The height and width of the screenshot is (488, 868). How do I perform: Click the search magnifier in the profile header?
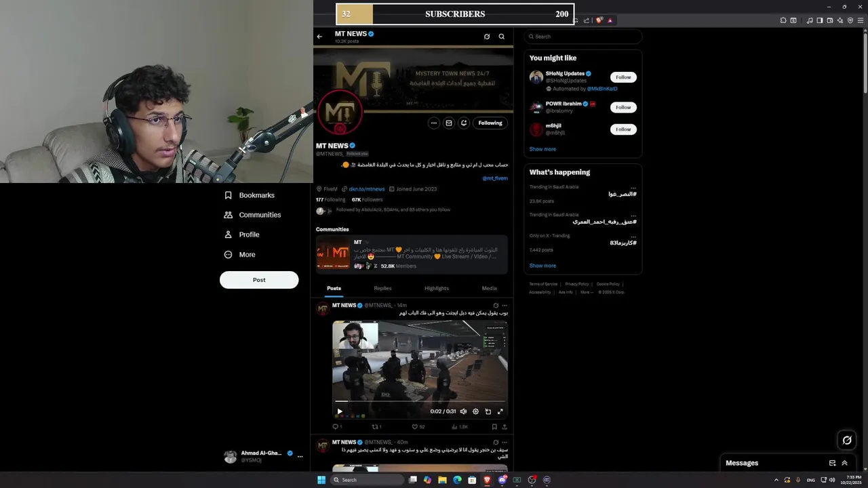(x=502, y=37)
